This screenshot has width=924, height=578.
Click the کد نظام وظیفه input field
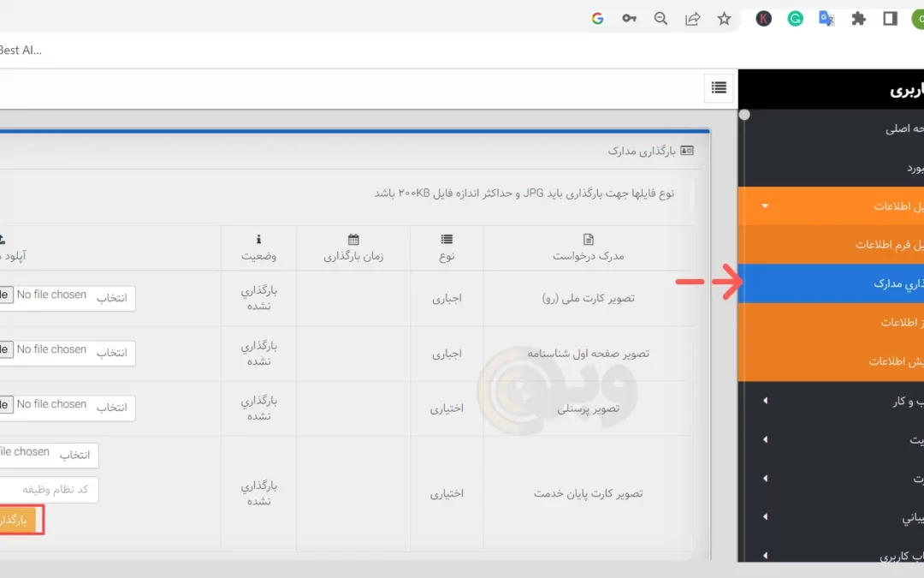(x=47, y=490)
